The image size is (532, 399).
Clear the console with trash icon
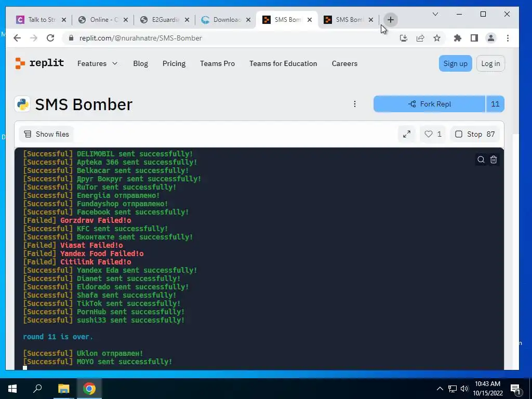pyautogui.click(x=494, y=159)
